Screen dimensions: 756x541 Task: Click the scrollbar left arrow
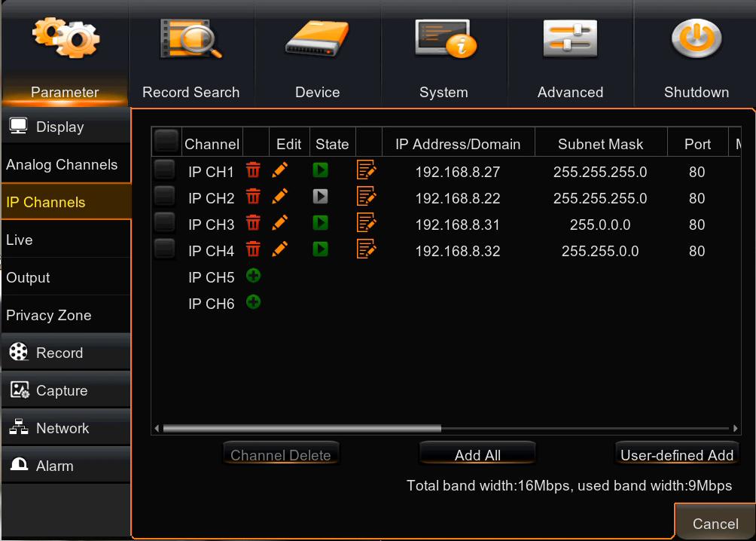(x=157, y=428)
